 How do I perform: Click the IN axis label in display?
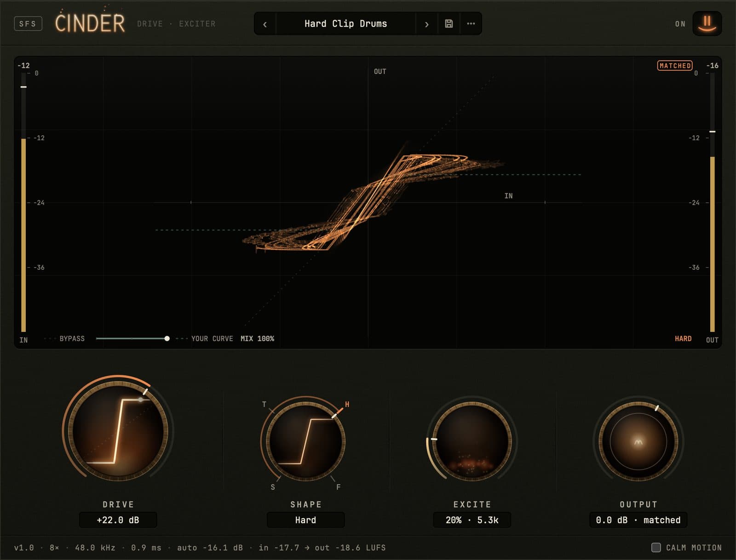click(508, 196)
